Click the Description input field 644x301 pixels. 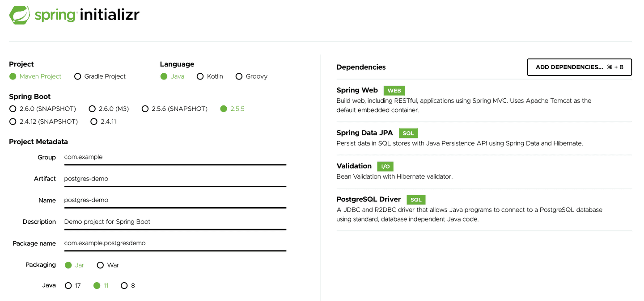(175, 222)
